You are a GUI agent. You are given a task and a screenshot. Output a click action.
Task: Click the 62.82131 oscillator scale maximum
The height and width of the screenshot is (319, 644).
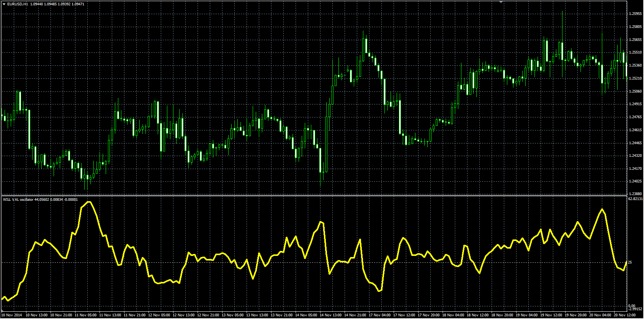tap(636, 199)
